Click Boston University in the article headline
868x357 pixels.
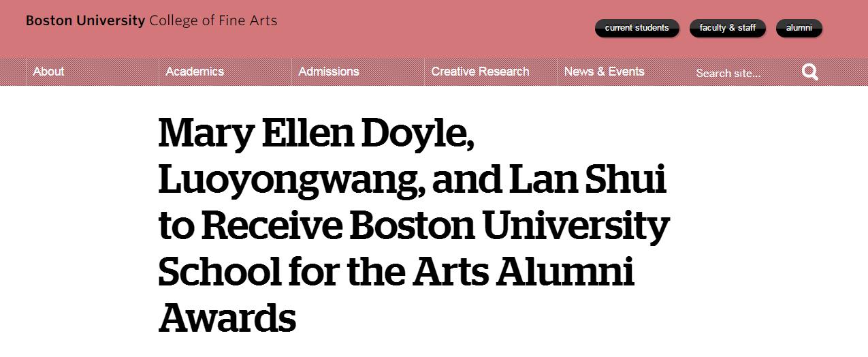(509, 226)
